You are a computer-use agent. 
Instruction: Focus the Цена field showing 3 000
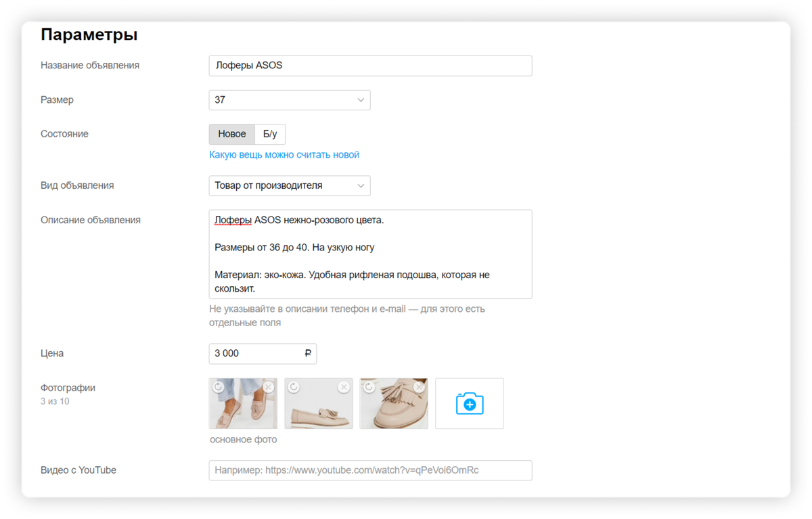tap(263, 353)
